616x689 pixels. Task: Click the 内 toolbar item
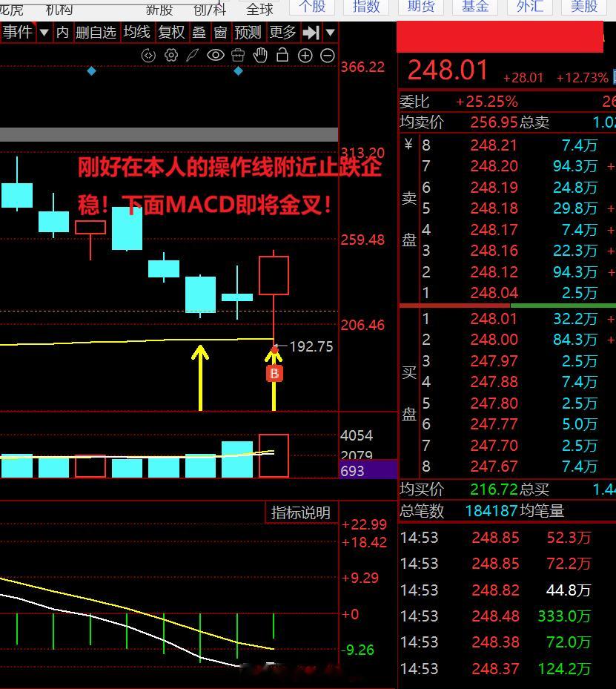click(62, 32)
